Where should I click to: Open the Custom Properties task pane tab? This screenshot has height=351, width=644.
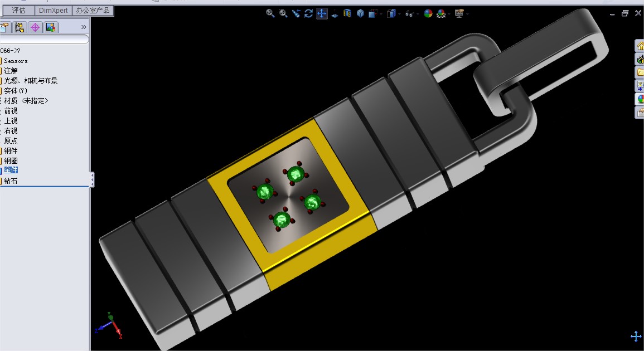pyautogui.click(x=640, y=112)
